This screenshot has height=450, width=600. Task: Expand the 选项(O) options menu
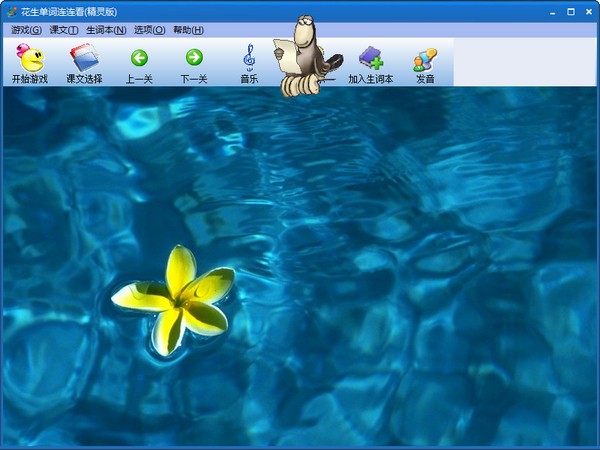(149, 30)
